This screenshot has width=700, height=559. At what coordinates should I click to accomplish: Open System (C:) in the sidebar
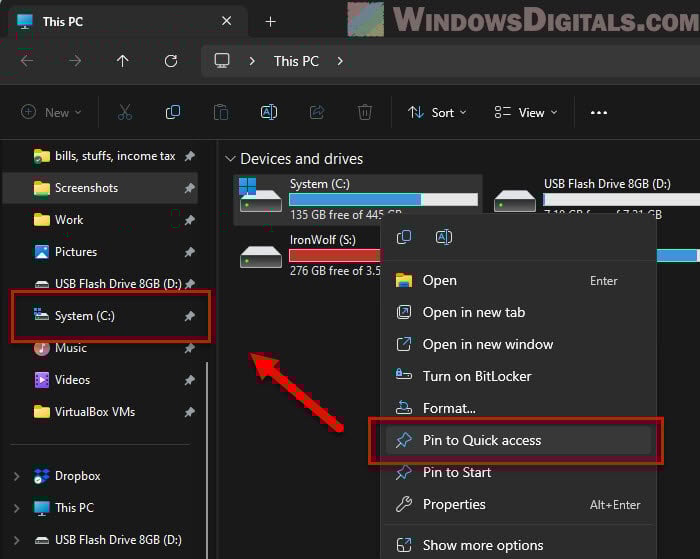(x=100, y=316)
